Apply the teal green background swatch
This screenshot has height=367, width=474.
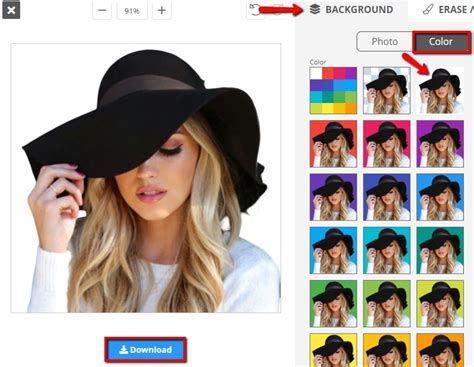(440, 250)
